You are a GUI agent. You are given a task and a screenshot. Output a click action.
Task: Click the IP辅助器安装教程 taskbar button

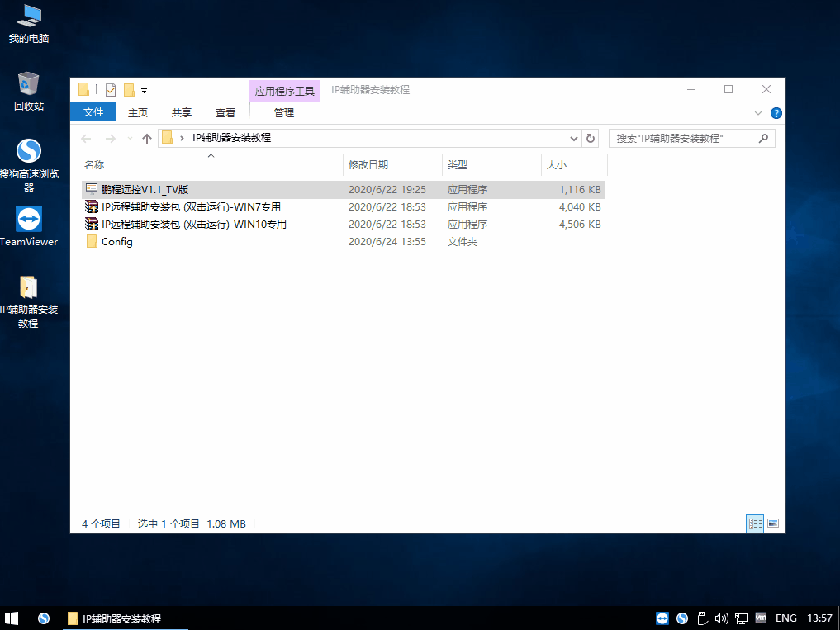coord(126,618)
